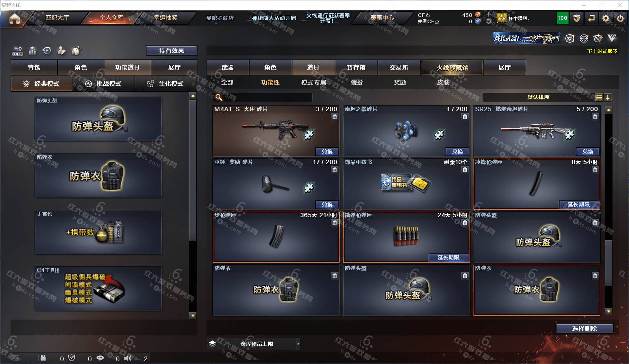
Task: Select the 生化模式 tab
Action: 166,84
